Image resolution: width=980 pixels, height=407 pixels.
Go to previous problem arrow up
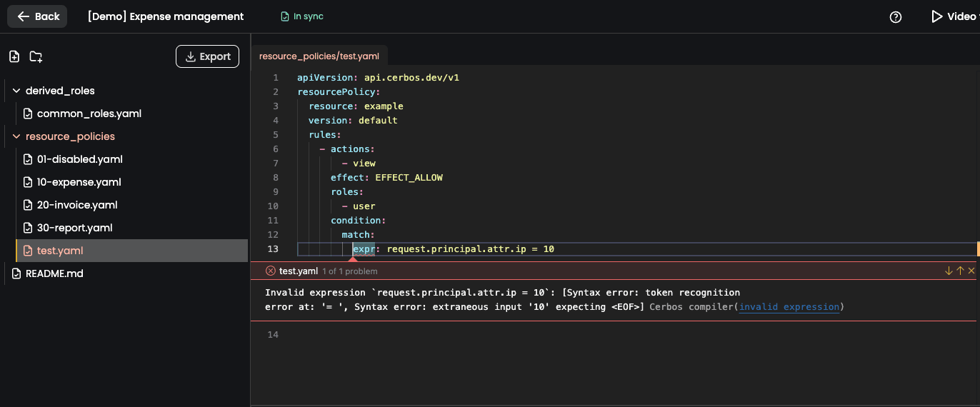click(960, 271)
